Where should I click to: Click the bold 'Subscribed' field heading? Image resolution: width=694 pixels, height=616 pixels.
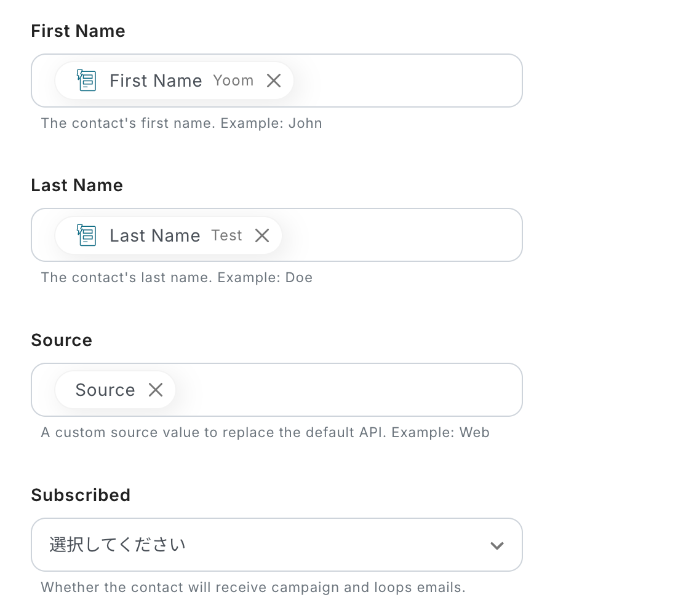click(81, 495)
